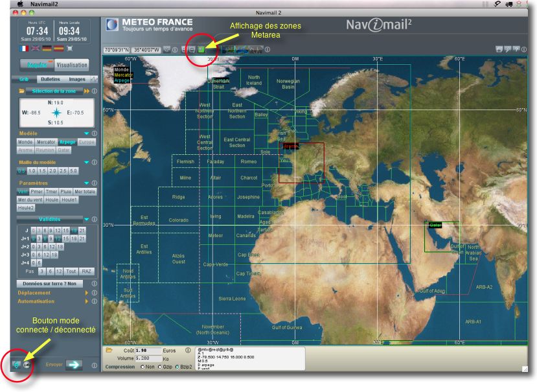Switch to Visualisation mode tab

[x=71, y=65]
